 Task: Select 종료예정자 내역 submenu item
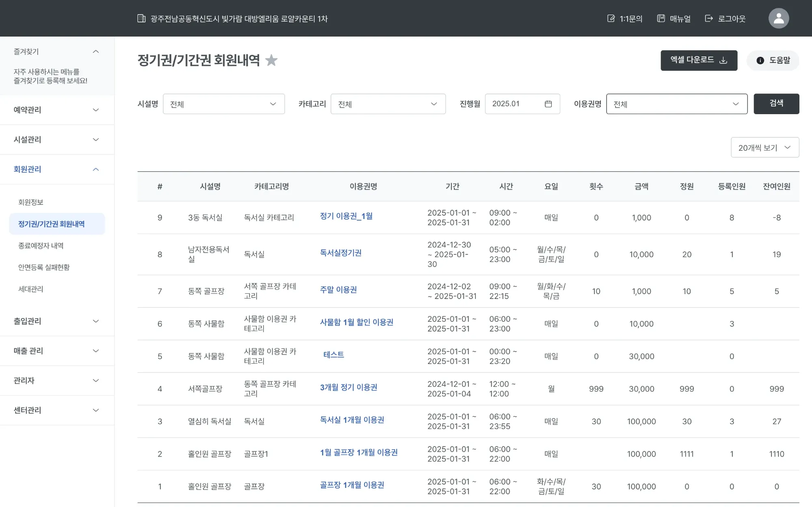tap(41, 246)
